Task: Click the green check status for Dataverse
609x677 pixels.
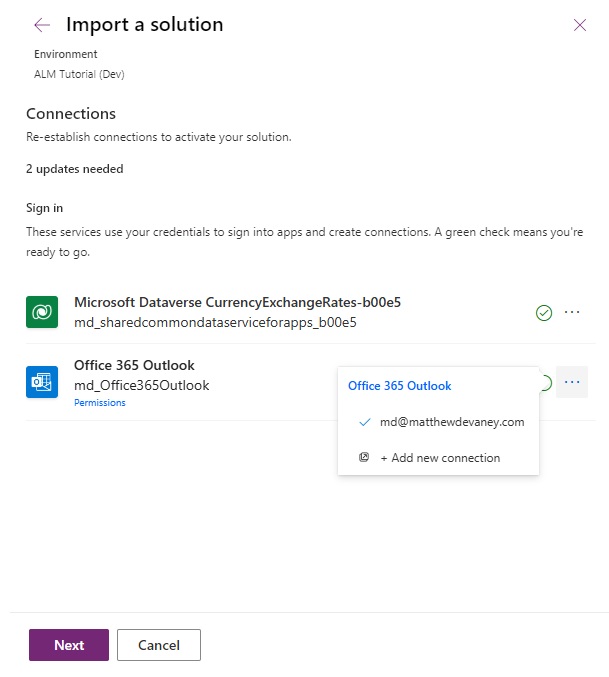Action: [544, 313]
